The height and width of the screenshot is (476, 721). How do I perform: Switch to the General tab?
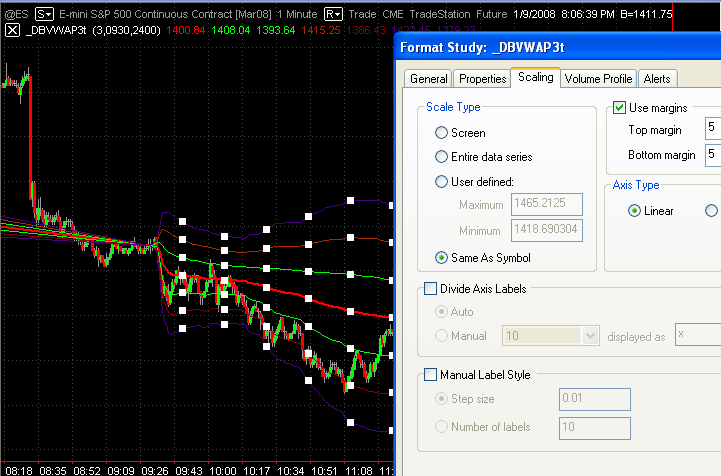pos(428,79)
